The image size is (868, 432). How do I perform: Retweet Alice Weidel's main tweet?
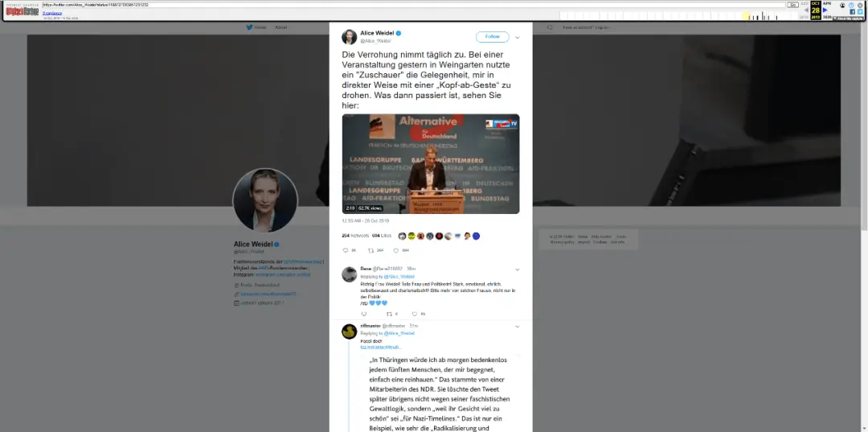371,250
